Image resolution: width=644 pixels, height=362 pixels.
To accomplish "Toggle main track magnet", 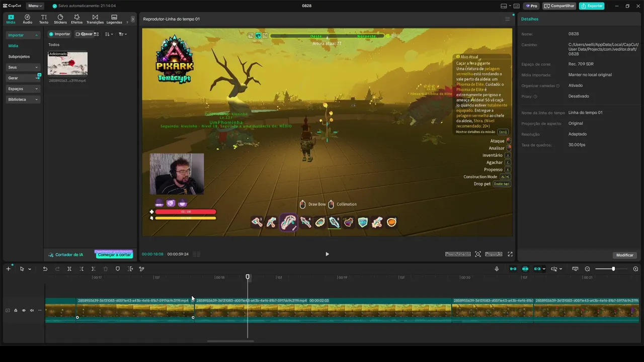I will point(513,269).
